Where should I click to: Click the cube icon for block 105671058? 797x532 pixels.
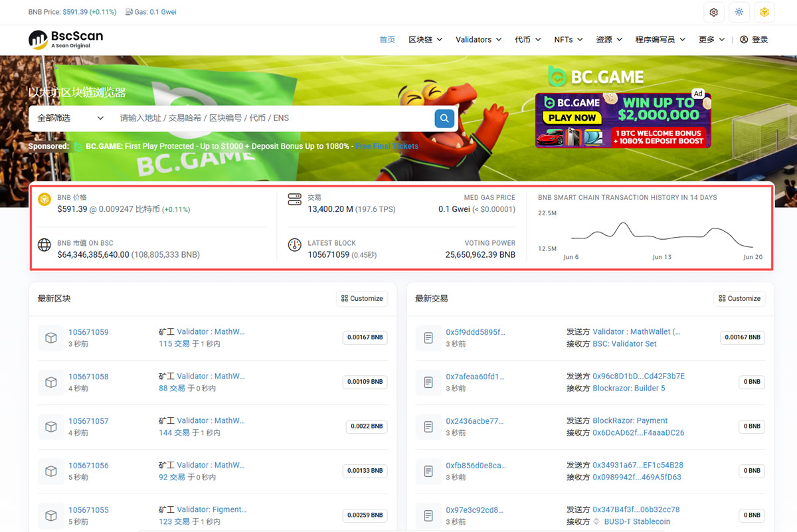[x=50, y=383]
